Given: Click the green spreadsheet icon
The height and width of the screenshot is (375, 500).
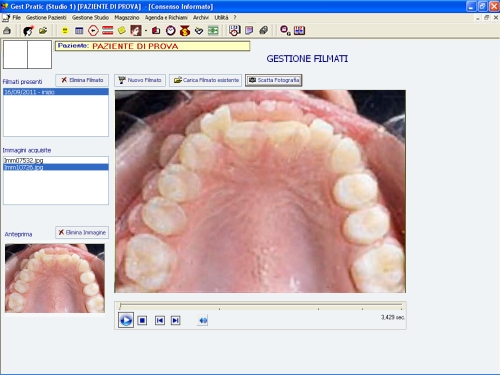Looking at the screenshot, I should pyautogui.click(x=213, y=31).
